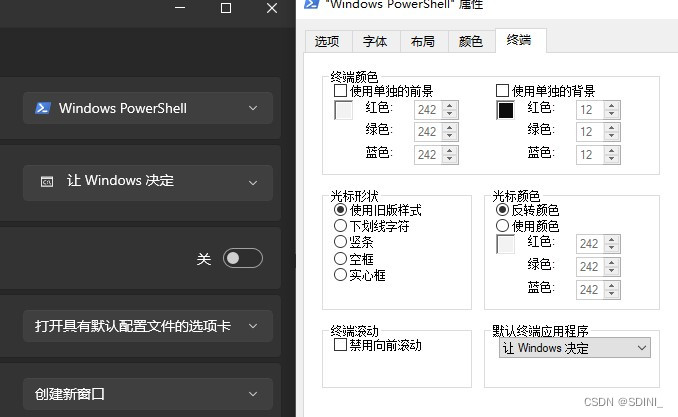Image resolution: width=678 pixels, height=417 pixels.
Task: Enable 使用单独的背景 checkbox
Action: pos(502,91)
